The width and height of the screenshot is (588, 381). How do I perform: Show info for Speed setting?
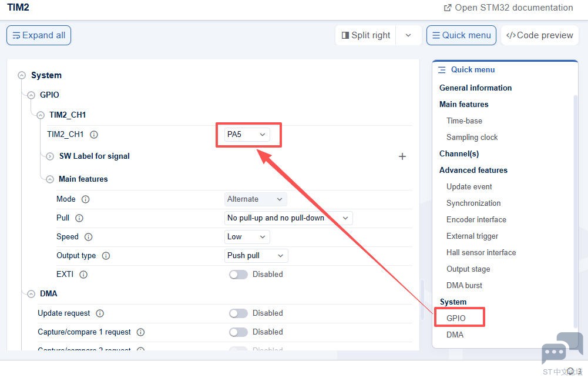(x=88, y=236)
